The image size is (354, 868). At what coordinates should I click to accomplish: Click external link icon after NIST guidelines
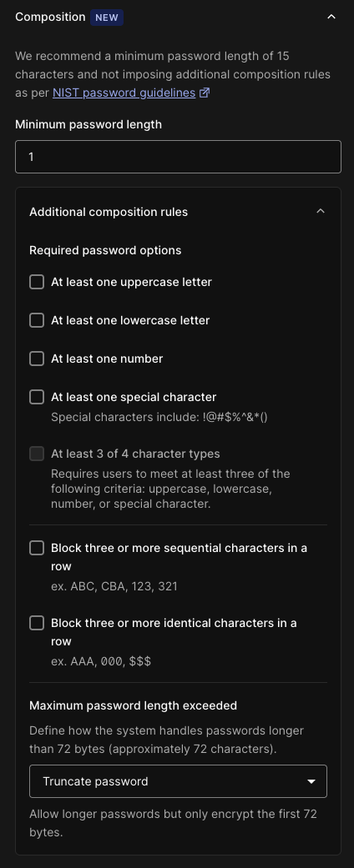tap(205, 93)
